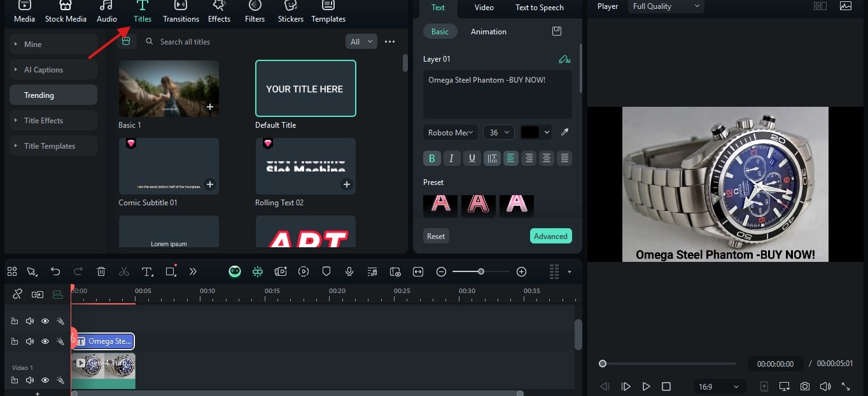Image resolution: width=868 pixels, height=396 pixels.
Task: Zoom in the timeline with plus icon
Action: pos(521,271)
